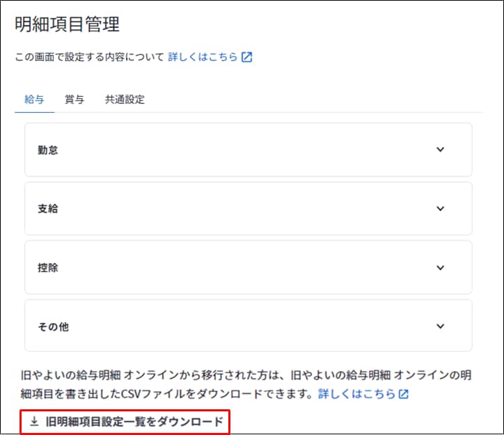Open the 共通設定 tab
The image size is (504, 435).
(x=125, y=100)
